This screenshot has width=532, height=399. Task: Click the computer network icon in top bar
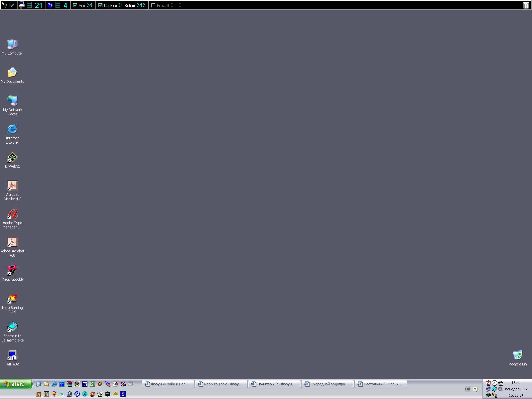[22, 5]
